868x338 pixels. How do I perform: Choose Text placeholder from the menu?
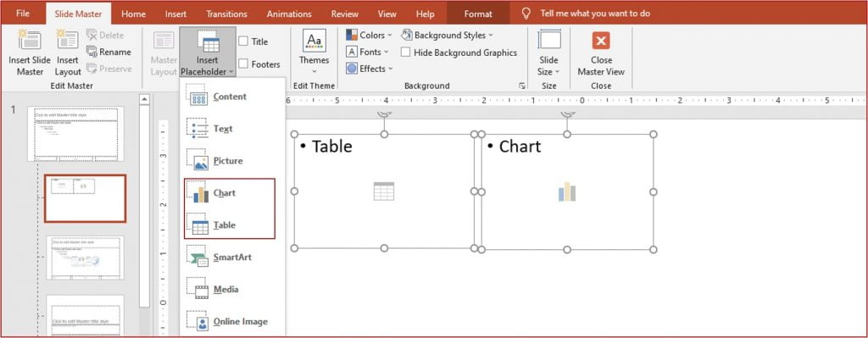click(232, 129)
